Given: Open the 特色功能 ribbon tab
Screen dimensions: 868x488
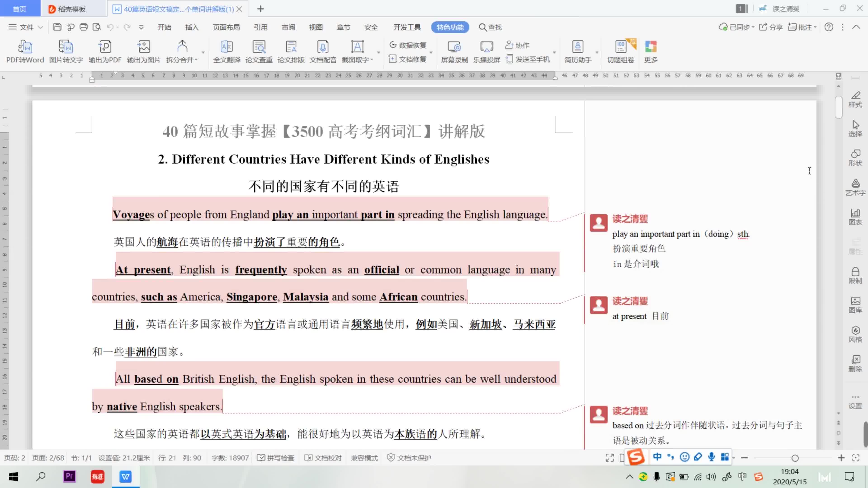Looking at the screenshot, I should 450,27.
